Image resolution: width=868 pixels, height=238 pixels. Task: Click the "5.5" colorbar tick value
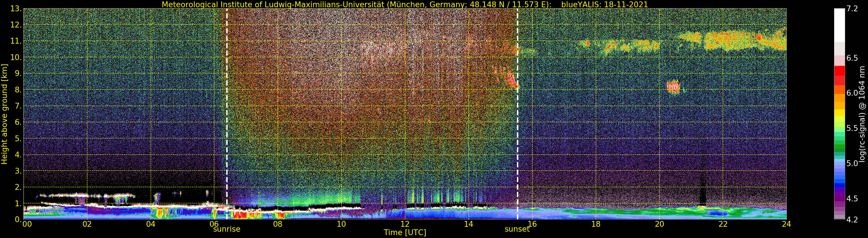pos(852,128)
